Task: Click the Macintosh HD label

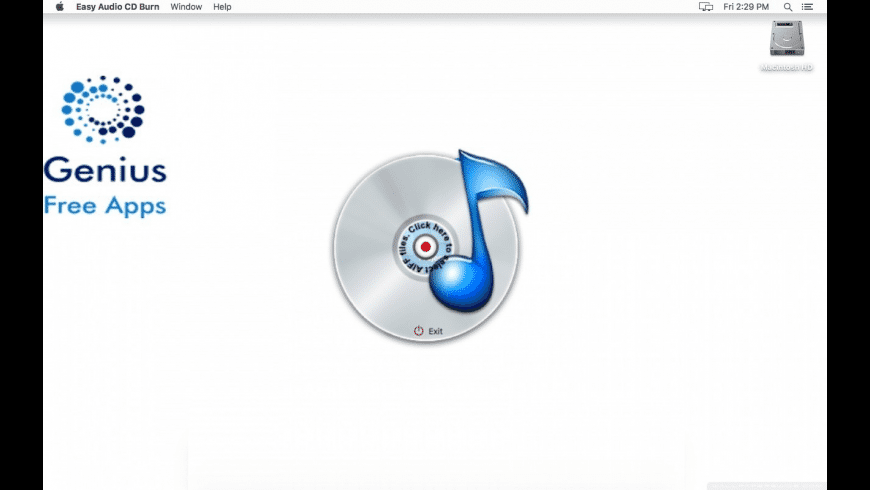Action: pos(787,67)
